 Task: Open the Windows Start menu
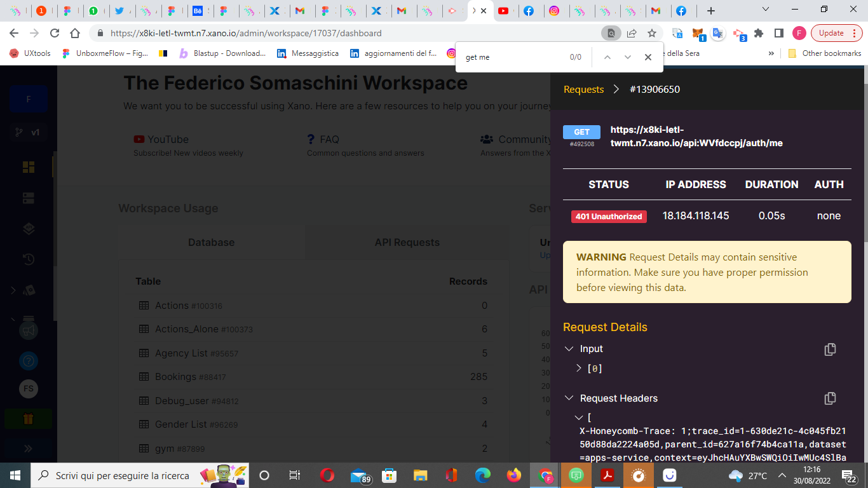click(x=15, y=475)
